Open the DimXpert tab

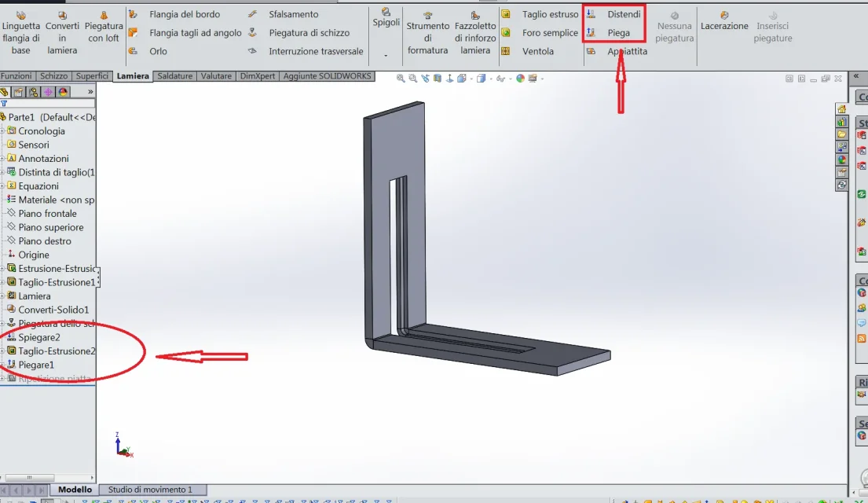pyautogui.click(x=258, y=76)
